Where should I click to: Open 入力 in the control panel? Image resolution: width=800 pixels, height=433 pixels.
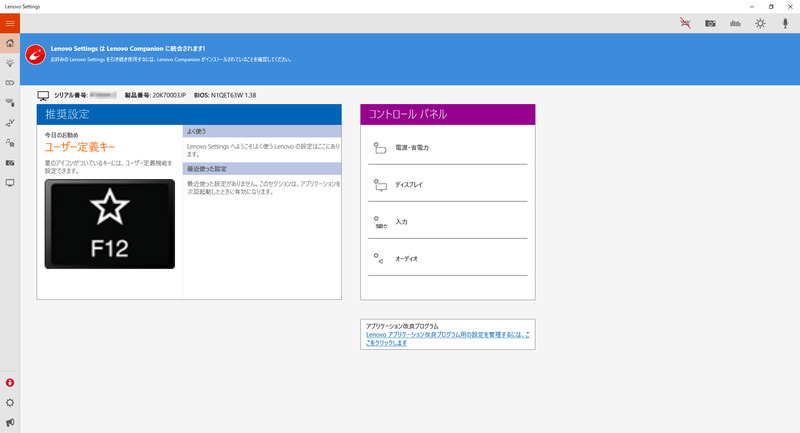pyautogui.click(x=447, y=222)
